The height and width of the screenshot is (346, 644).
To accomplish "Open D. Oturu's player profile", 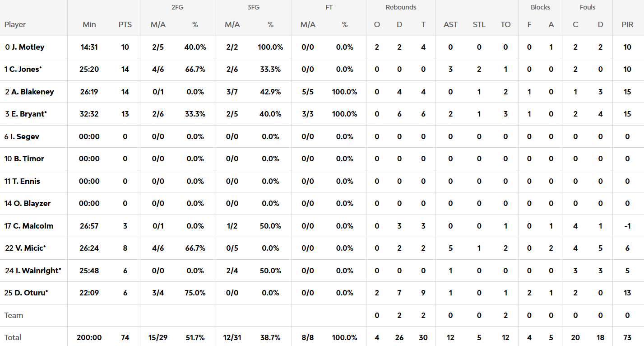I will (x=31, y=293).
